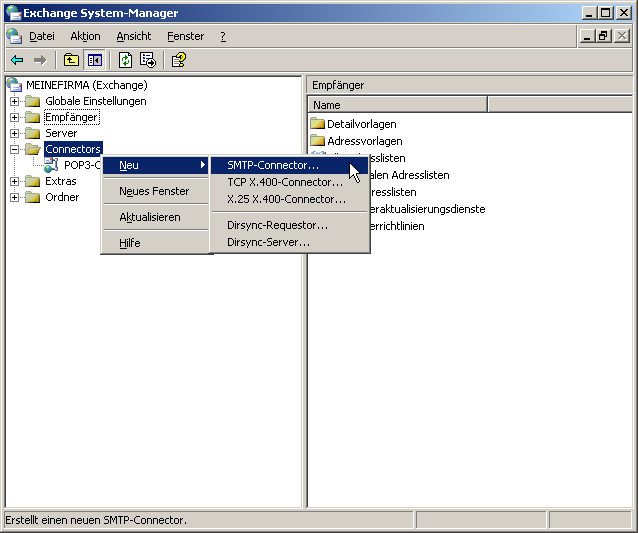
Task: Click the Globale Einstellungen folder icon
Action: [x=33, y=101]
